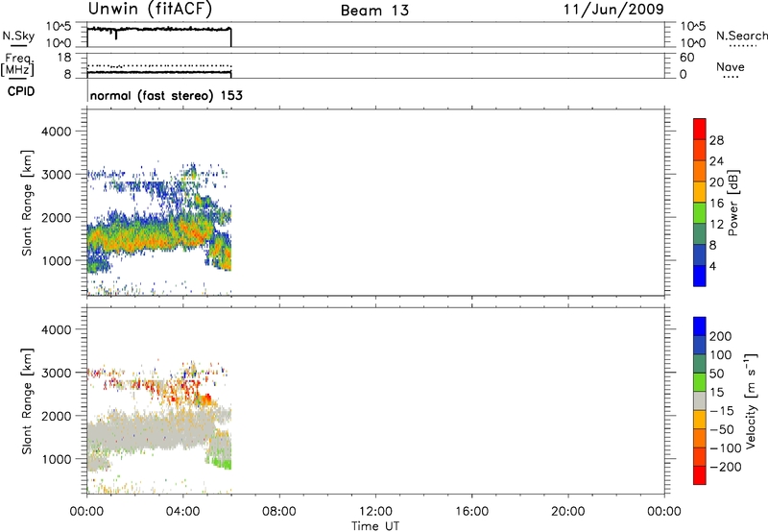
Task: Click the '12:00' time axis tick label
Action: pyautogui.click(x=375, y=512)
